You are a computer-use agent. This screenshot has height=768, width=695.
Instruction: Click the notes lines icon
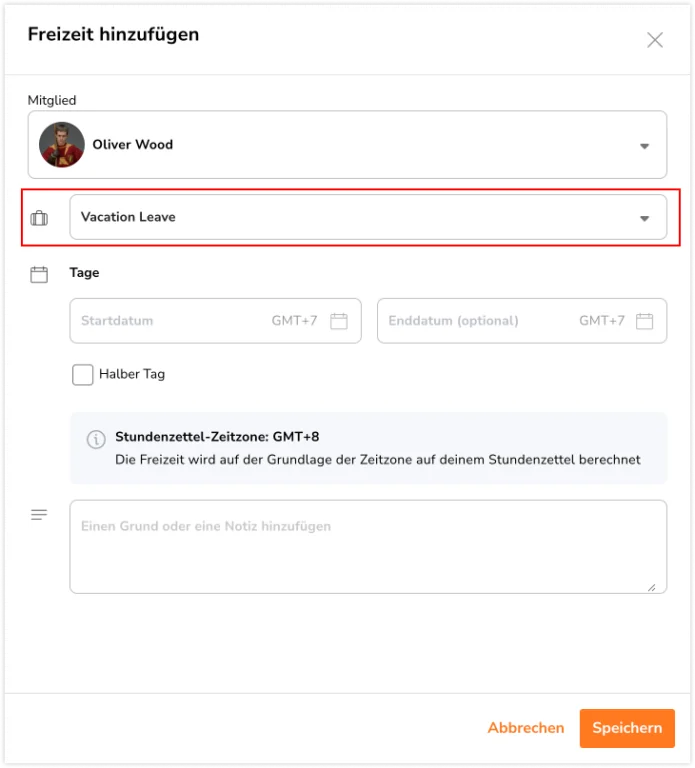[x=39, y=515]
